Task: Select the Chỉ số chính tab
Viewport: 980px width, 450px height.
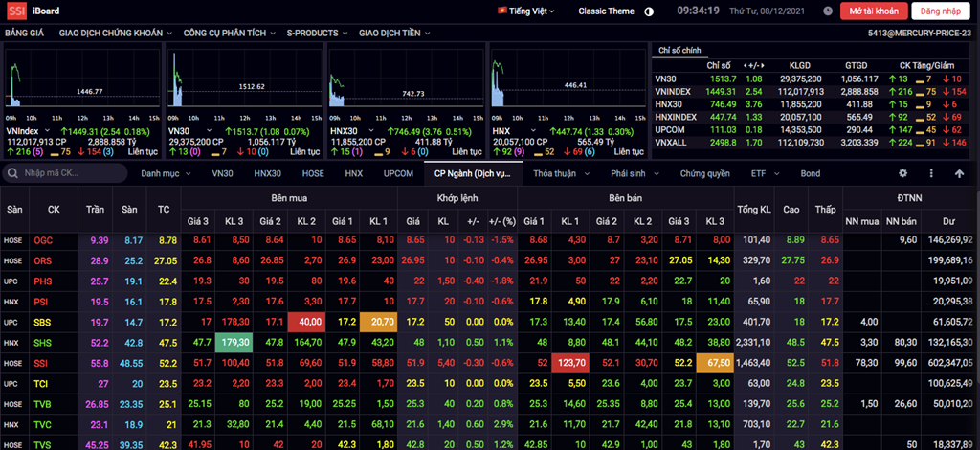Action: coord(679,50)
